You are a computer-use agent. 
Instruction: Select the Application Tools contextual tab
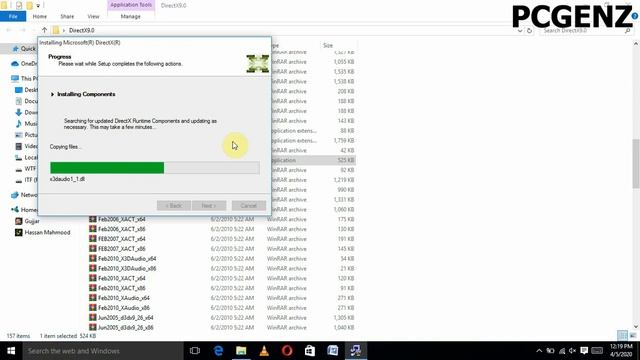point(131,5)
